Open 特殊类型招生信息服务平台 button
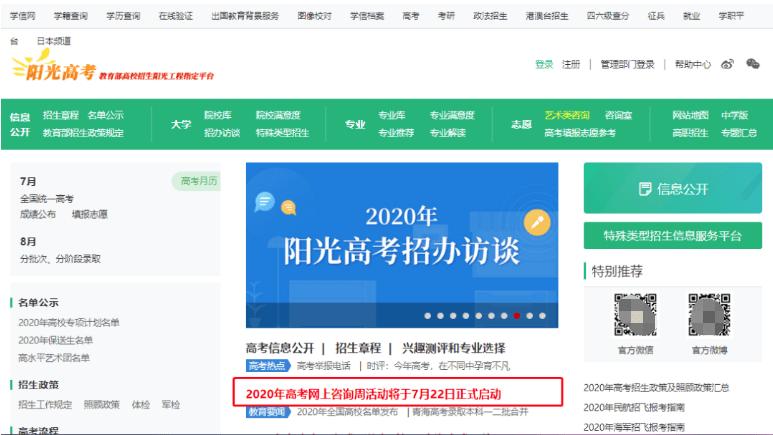Image resolution: width=773 pixels, height=435 pixels. click(672, 236)
